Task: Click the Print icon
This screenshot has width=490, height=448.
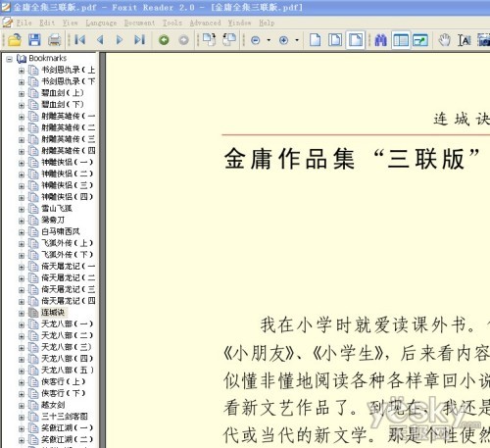Action: pos(55,40)
